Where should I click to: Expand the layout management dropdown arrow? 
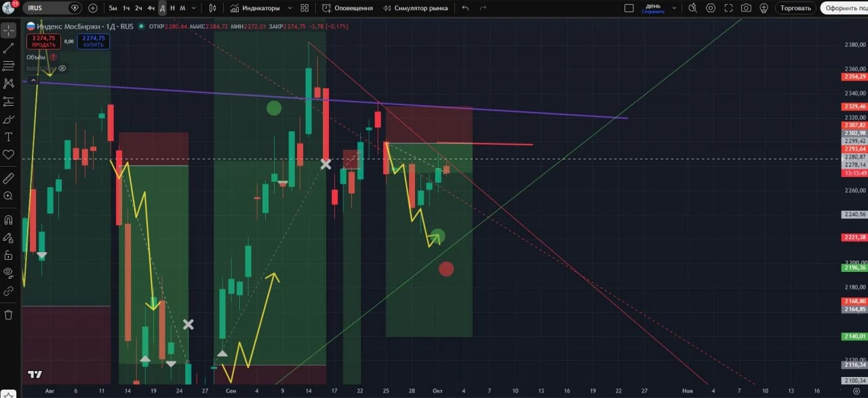[x=674, y=8]
